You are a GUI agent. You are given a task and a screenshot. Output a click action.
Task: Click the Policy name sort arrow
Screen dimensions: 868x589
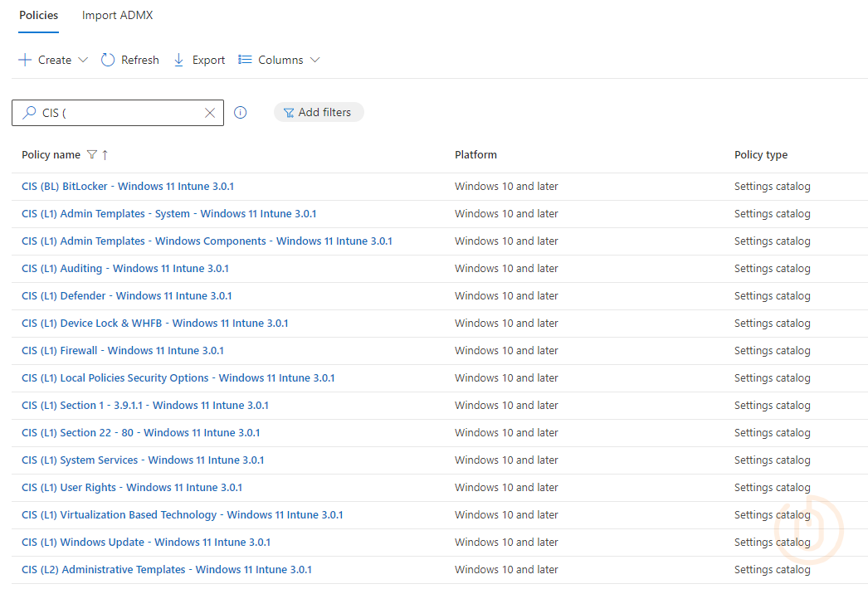(105, 155)
